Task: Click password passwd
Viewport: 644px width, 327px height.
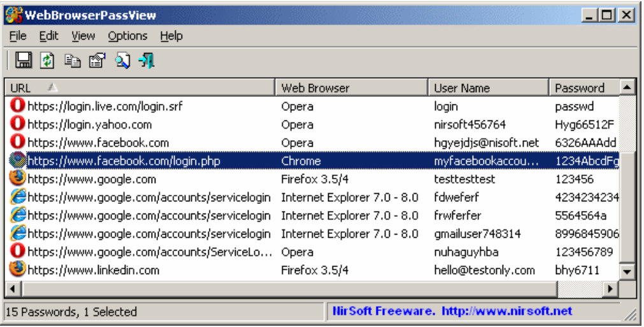Action: click(574, 106)
